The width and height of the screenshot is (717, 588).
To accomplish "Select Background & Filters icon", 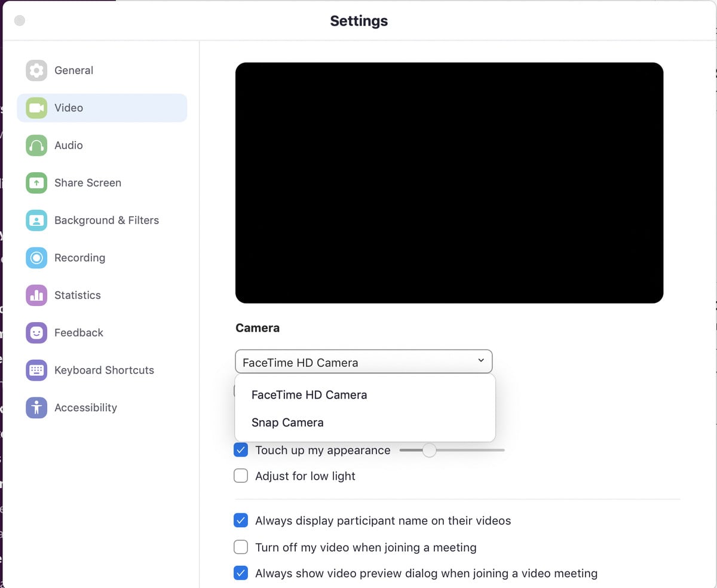I will pyautogui.click(x=36, y=220).
